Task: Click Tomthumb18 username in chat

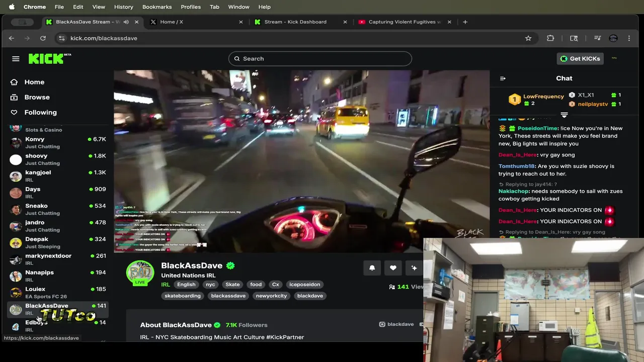Action: pos(517,166)
